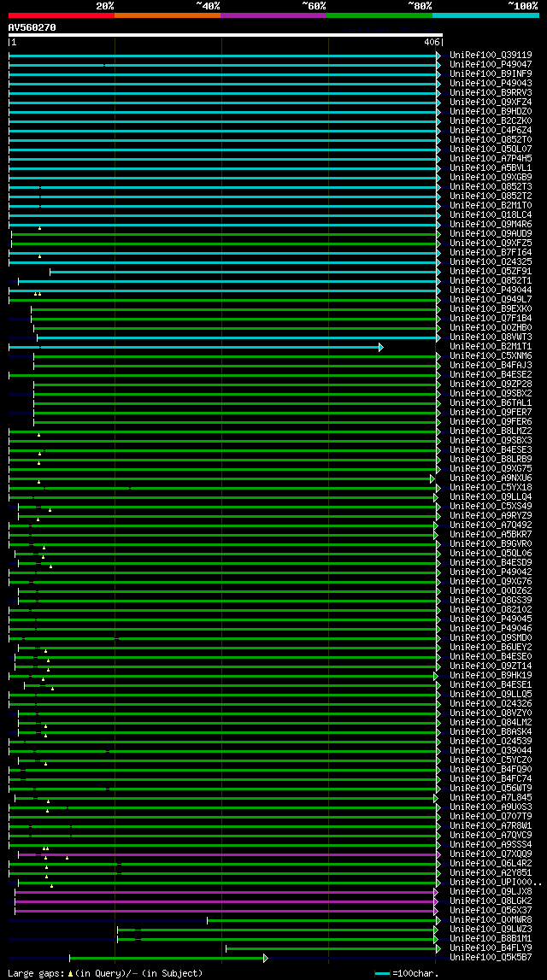Click the UniRef100_P49044 text
The height and width of the screenshot is (980, 547).
[491, 290]
